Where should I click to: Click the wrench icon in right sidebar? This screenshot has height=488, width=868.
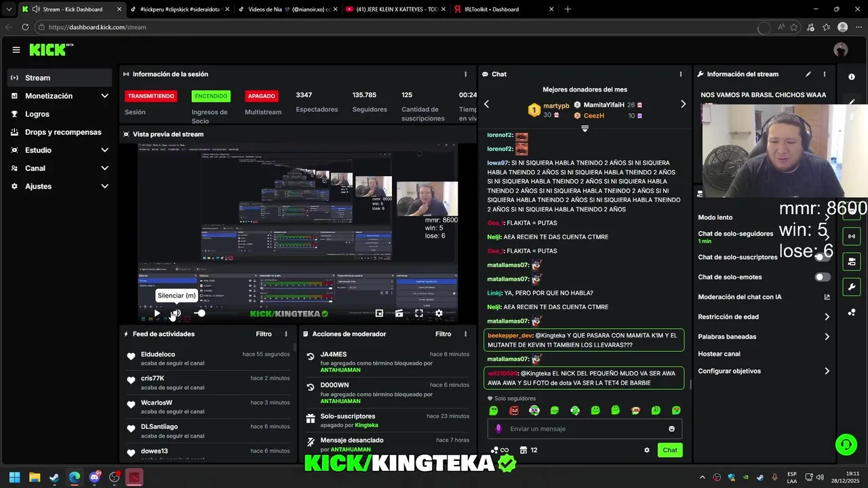[851, 287]
